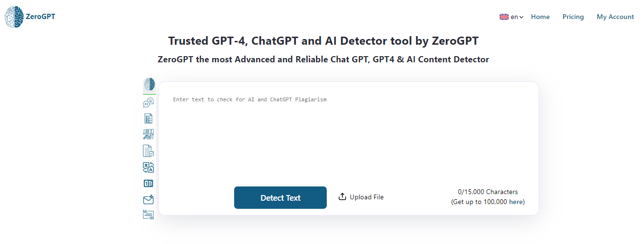The width and height of the screenshot is (644, 244).
Task: Follow the 'here' link for 100,000 characters
Action: pyautogui.click(x=516, y=202)
